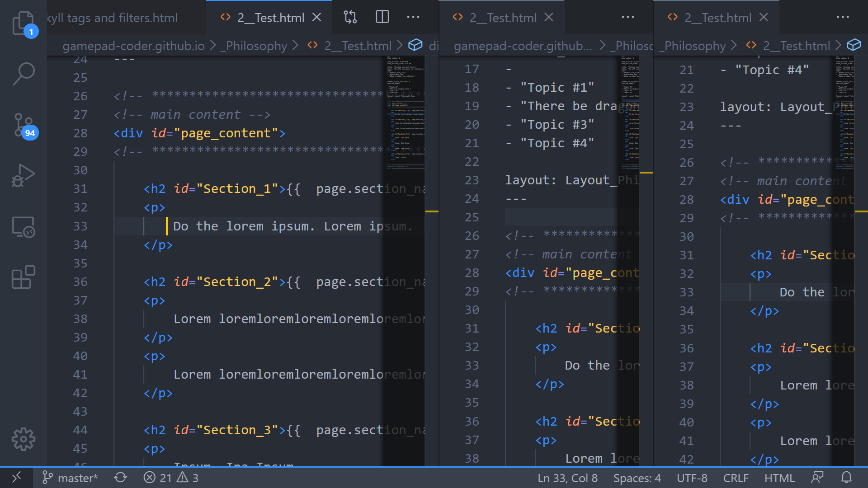Open the Extensions view
868x488 pixels.
tap(23, 277)
